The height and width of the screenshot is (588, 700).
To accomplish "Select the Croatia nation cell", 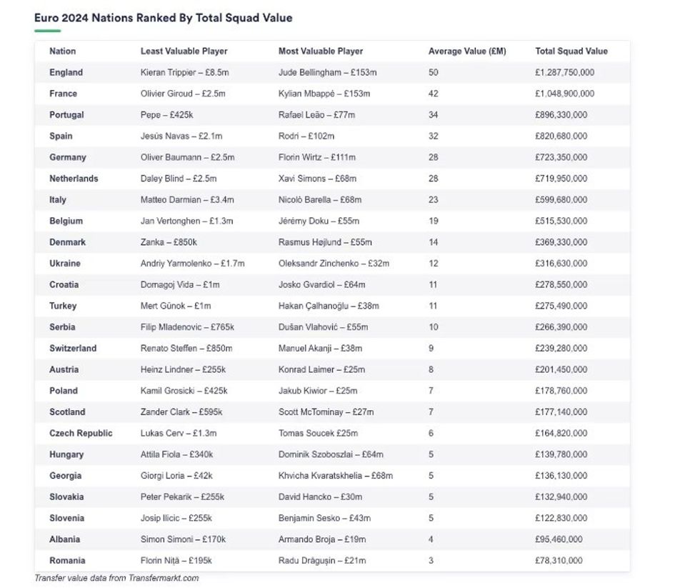I will 64,284.
